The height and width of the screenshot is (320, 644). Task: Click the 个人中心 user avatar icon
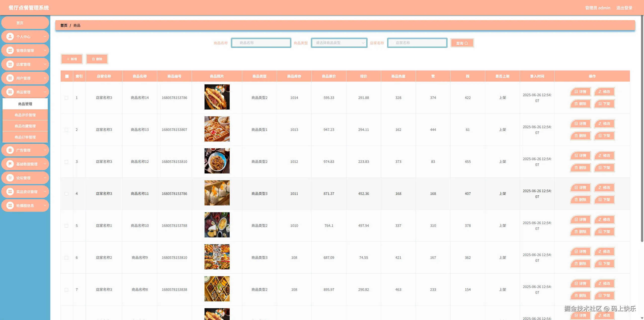tap(10, 37)
